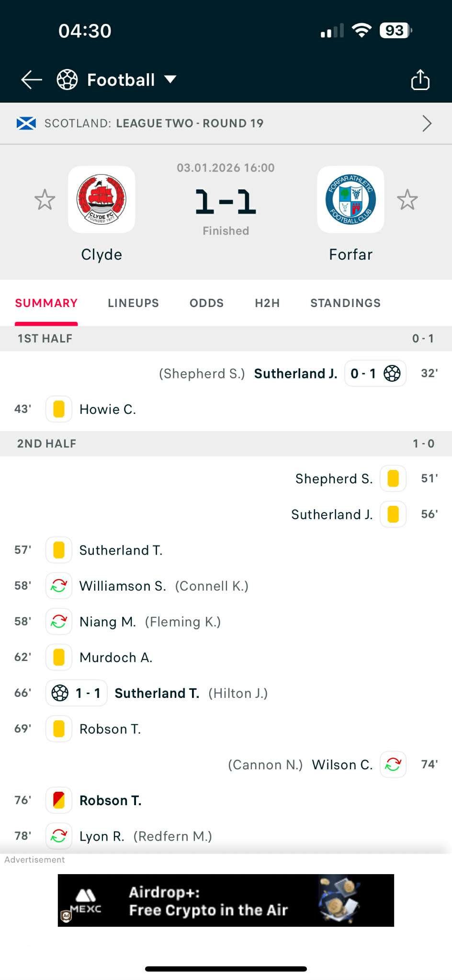This screenshot has height=980, width=452.
Task: Tap the red card icon for Robson T.
Action: [58, 800]
